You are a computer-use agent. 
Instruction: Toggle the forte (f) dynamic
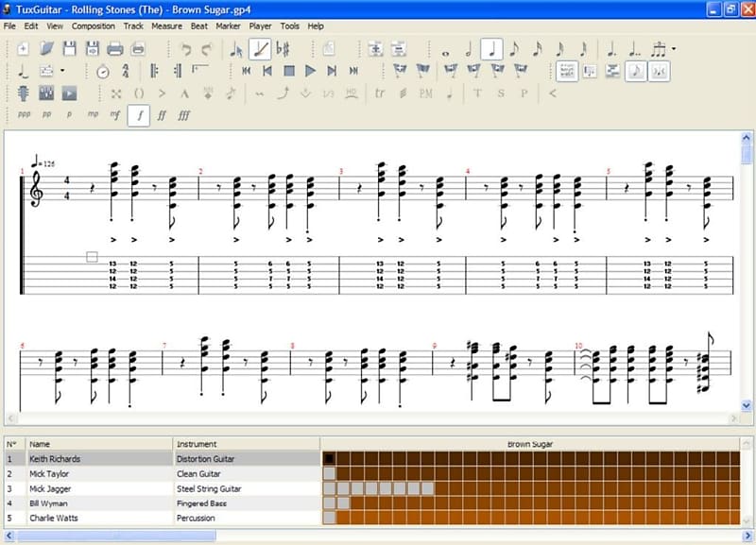coord(138,115)
